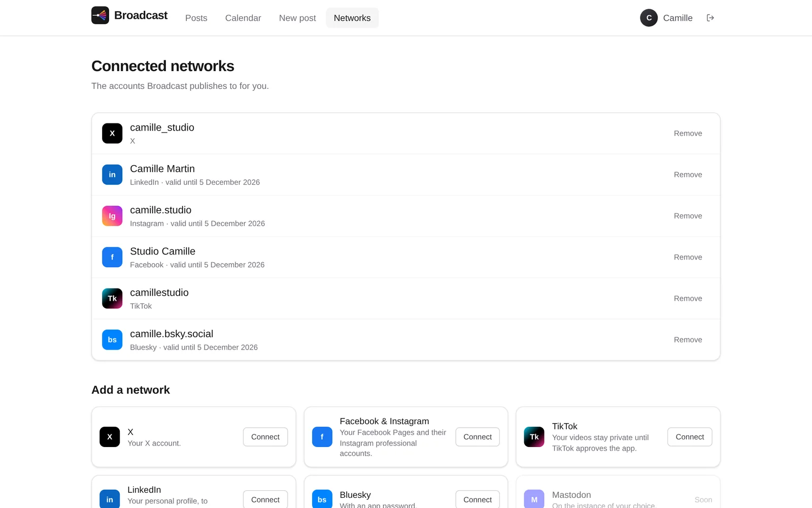Connect Facebook & Instagram network
The height and width of the screenshot is (508, 812).
tap(478, 437)
